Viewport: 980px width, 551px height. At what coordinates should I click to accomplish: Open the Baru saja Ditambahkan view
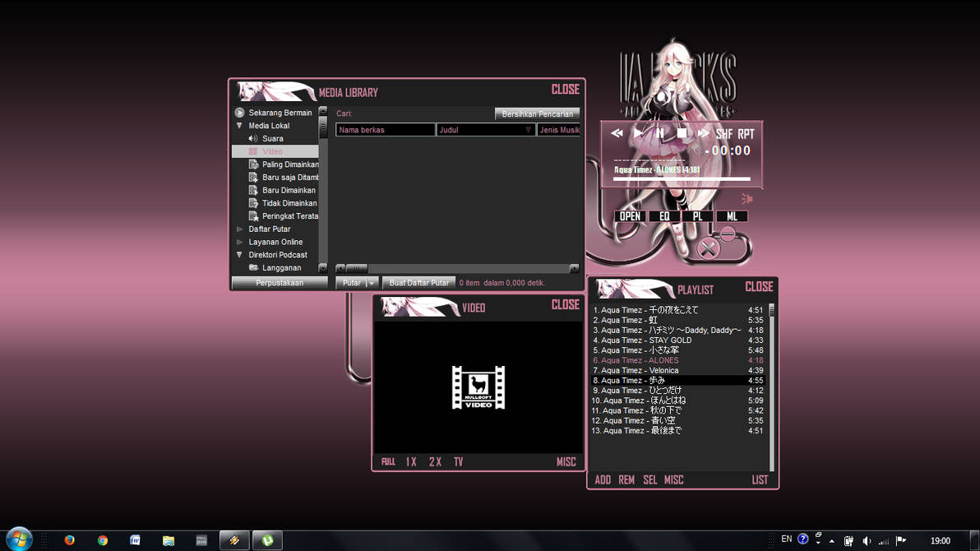click(283, 178)
